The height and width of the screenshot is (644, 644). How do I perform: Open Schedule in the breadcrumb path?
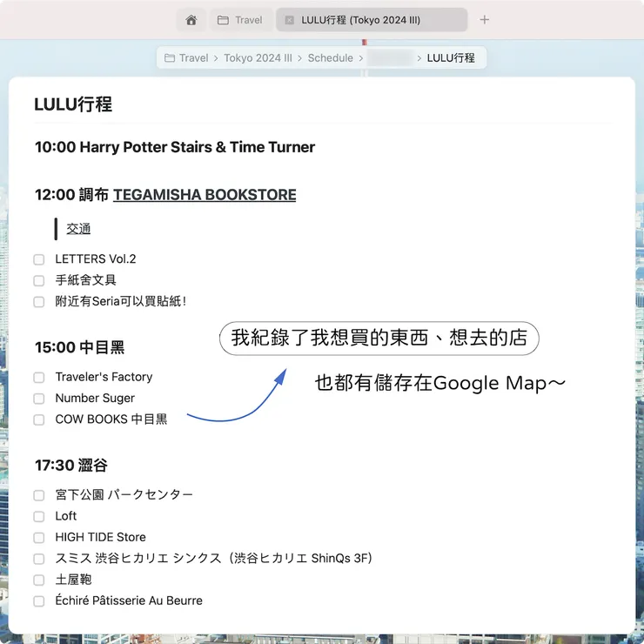point(330,58)
